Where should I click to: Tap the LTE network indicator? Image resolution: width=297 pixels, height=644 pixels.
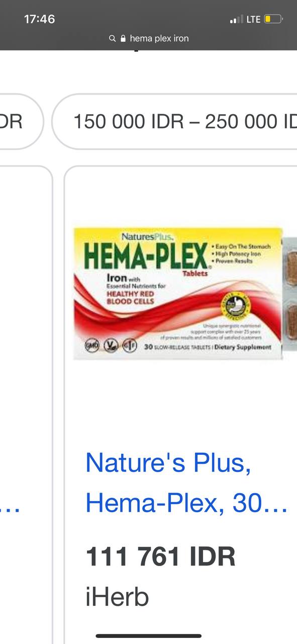coord(253,20)
